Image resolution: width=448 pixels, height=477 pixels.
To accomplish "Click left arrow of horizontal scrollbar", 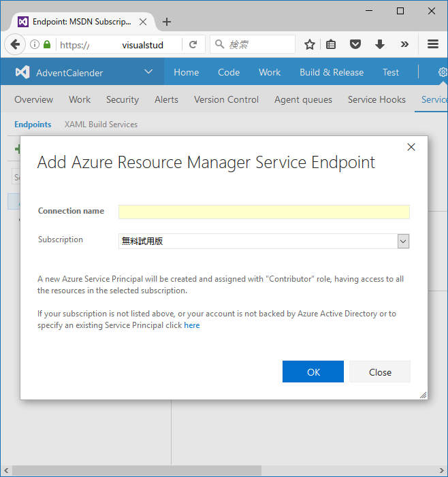I will [6, 470].
